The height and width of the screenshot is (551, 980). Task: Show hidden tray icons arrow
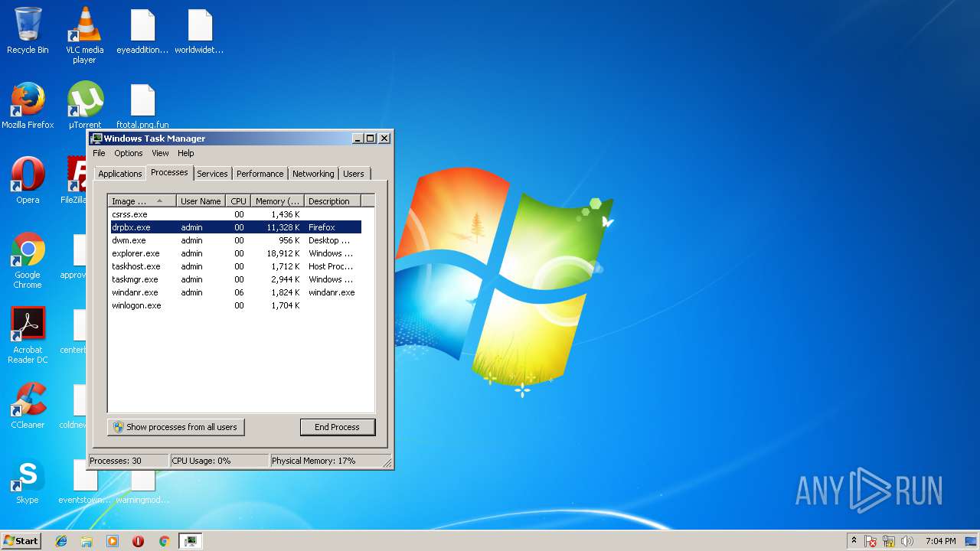(x=854, y=541)
